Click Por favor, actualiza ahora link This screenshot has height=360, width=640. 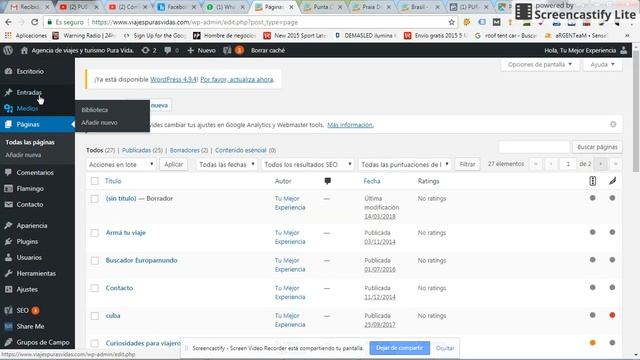click(237, 80)
